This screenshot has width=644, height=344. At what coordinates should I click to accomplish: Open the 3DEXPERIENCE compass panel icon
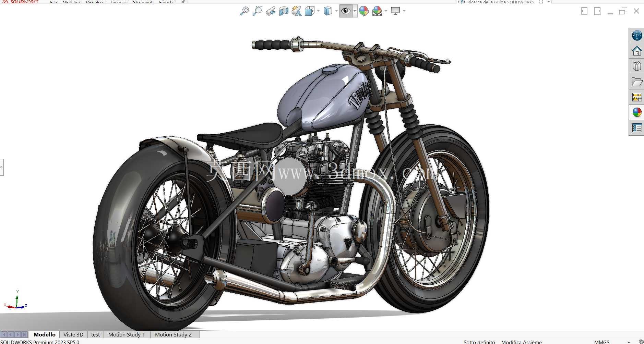coord(637,35)
